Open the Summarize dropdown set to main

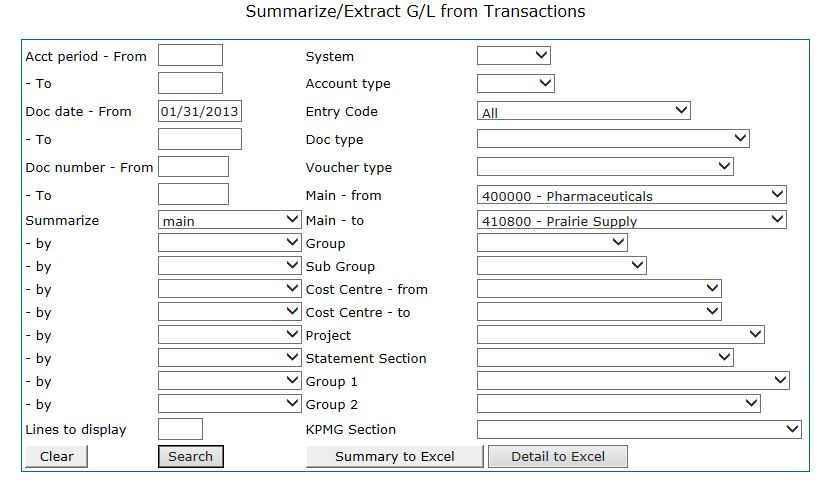pyautogui.click(x=230, y=220)
